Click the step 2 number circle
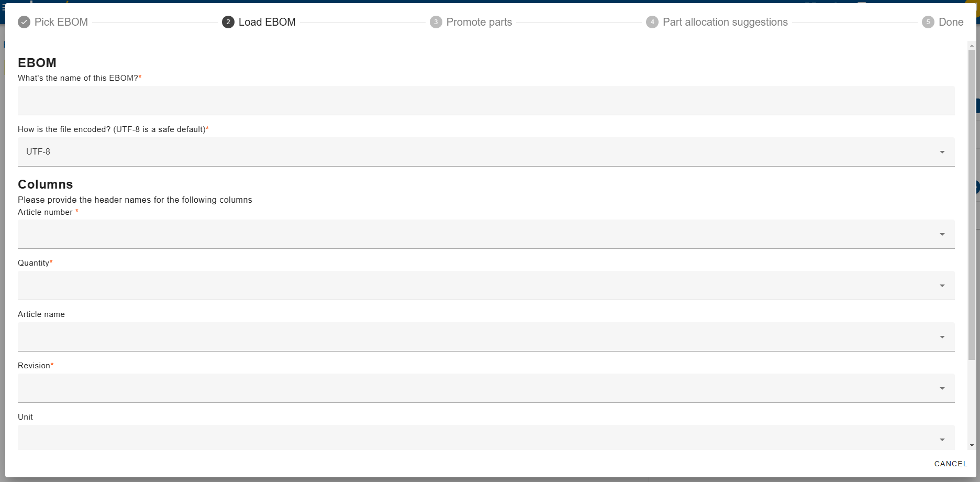This screenshot has width=980, height=482. 228,22
